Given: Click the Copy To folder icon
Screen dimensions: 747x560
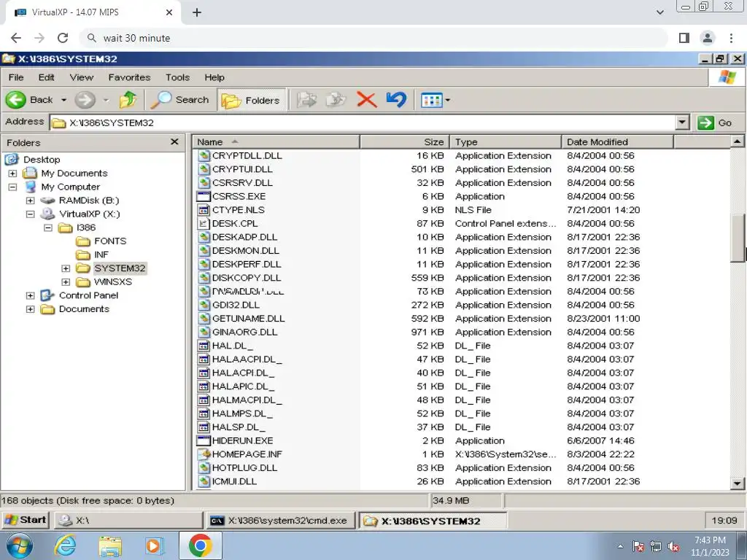Looking at the screenshot, I should click(x=336, y=100).
